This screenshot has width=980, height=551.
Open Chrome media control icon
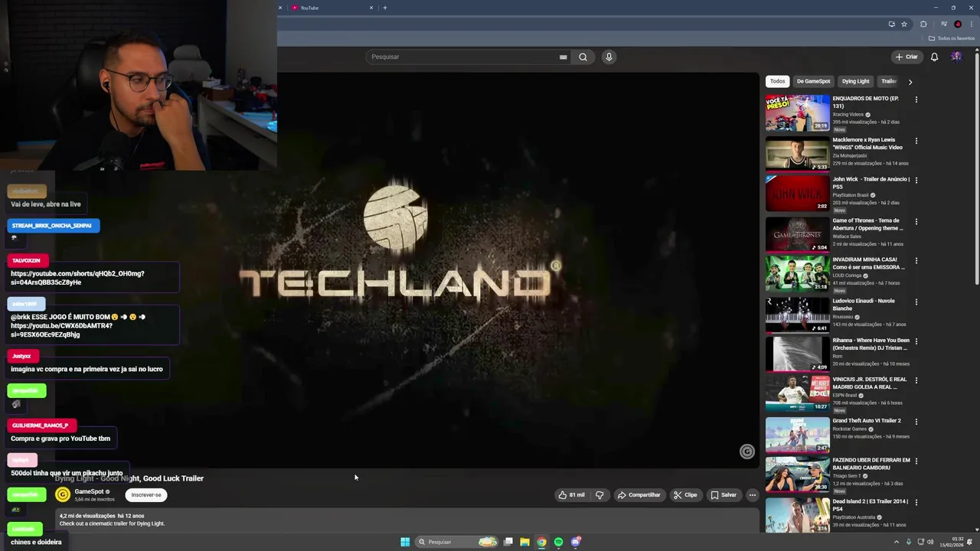point(944,24)
